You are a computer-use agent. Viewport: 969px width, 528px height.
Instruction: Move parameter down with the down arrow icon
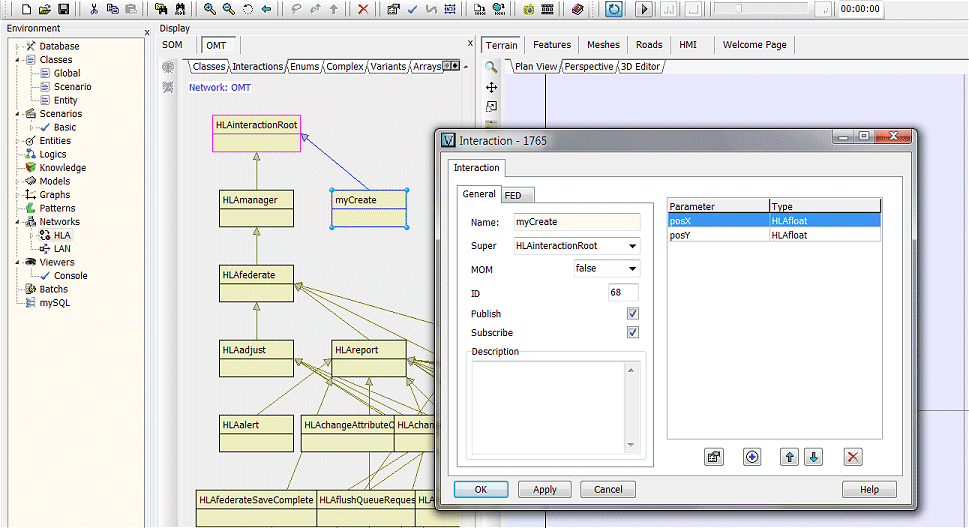(x=814, y=457)
